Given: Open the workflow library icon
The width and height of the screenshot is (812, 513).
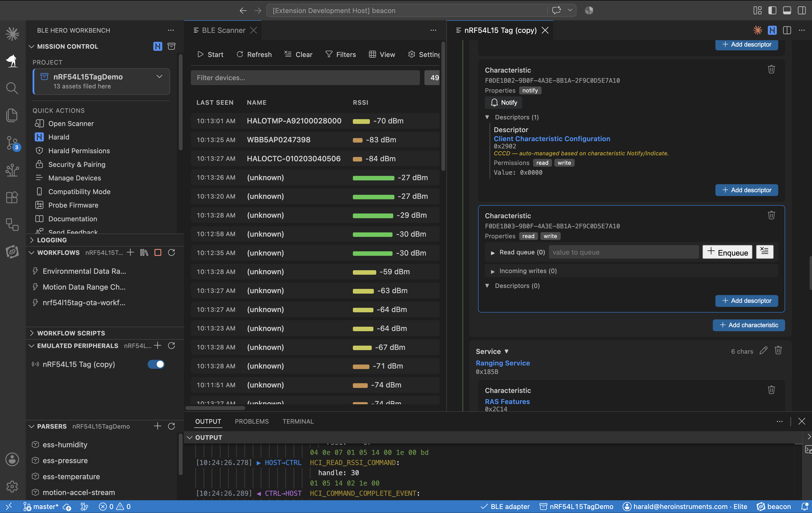Looking at the screenshot, I should point(144,252).
